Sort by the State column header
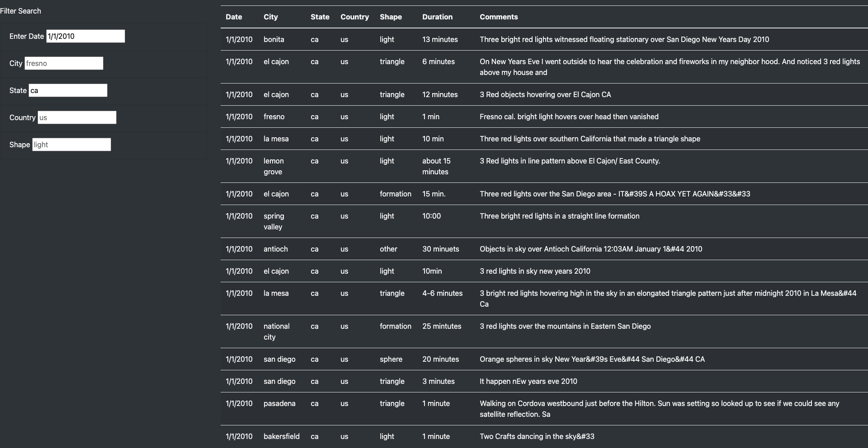 click(x=320, y=17)
